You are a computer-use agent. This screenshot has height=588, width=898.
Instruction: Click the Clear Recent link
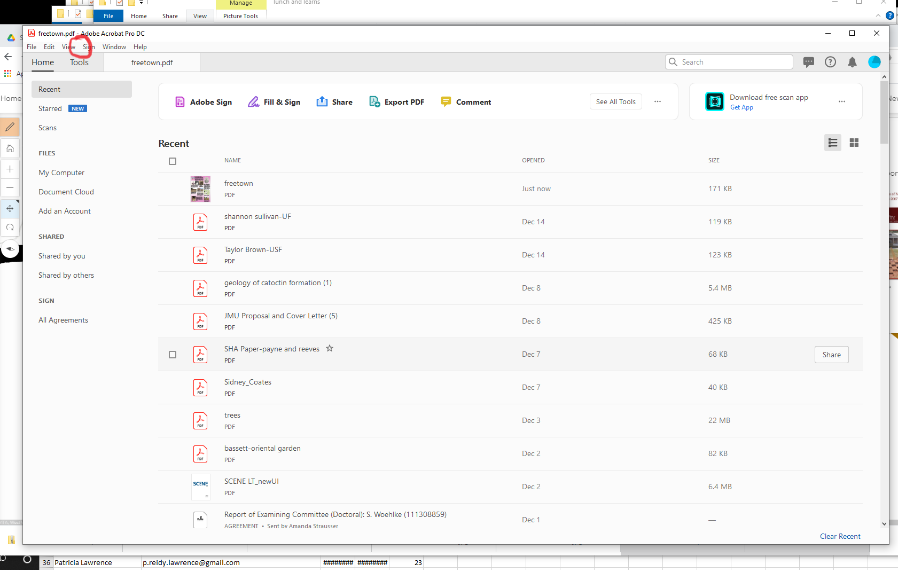point(840,536)
